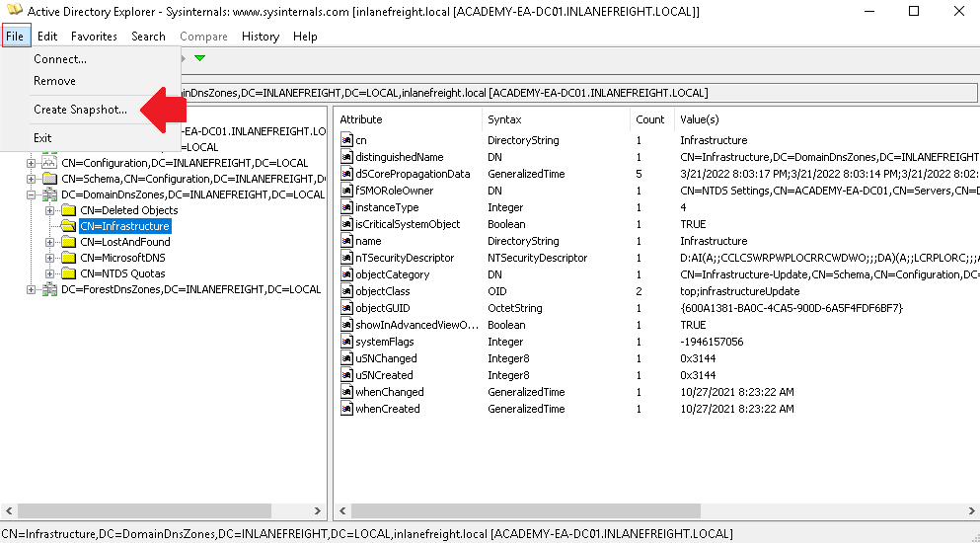The image size is (980, 543).
Task: Expand the CN=NTDS Quotas node
Action: tap(50, 273)
